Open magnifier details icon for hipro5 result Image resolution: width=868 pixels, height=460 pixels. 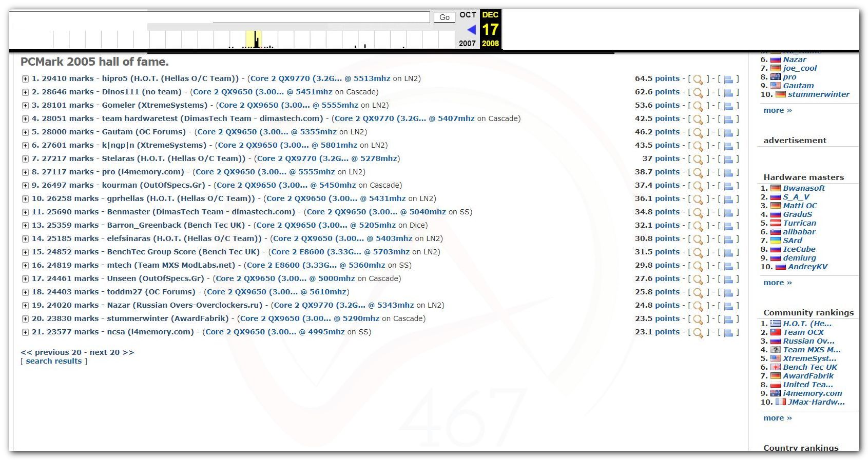(x=698, y=79)
